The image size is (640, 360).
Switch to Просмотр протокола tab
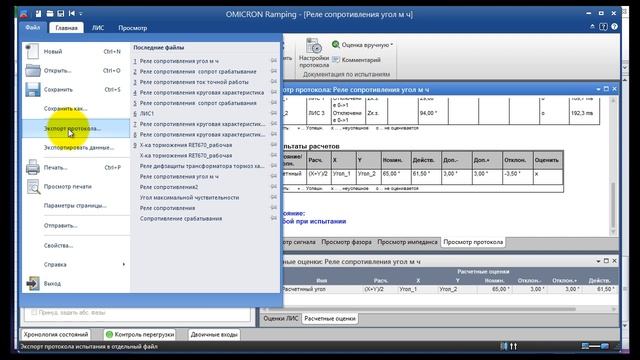(473, 242)
